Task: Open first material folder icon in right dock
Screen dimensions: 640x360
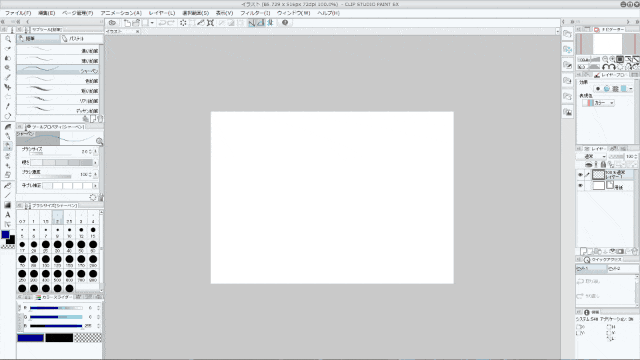Action: (x=567, y=34)
